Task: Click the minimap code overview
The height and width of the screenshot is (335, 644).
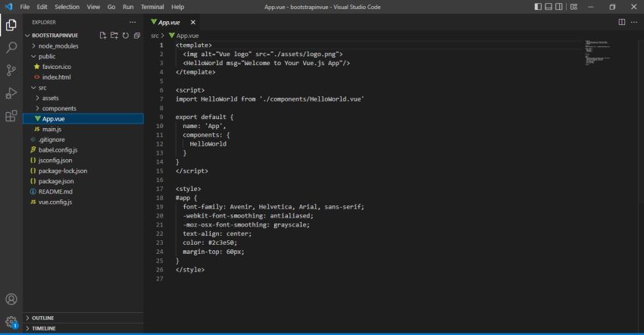Action: coord(598,52)
